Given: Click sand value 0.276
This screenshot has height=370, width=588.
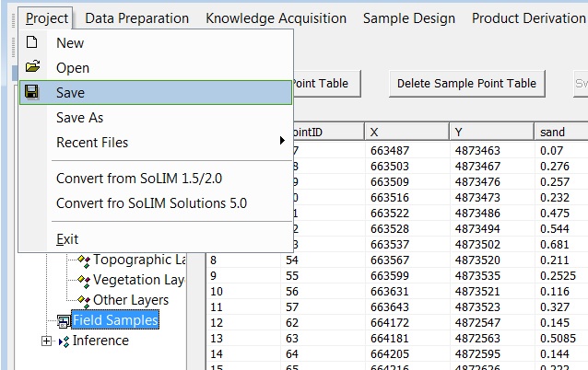Looking at the screenshot, I should 561,167.
